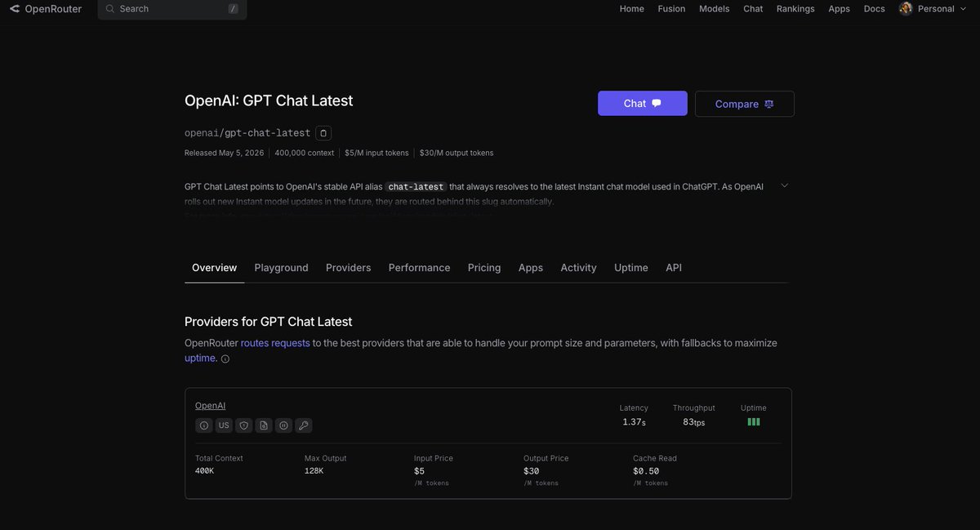Viewport: 980px width, 530px height.
Task: Click the 'chat-latest' code alias
Action: click(416, 187)
